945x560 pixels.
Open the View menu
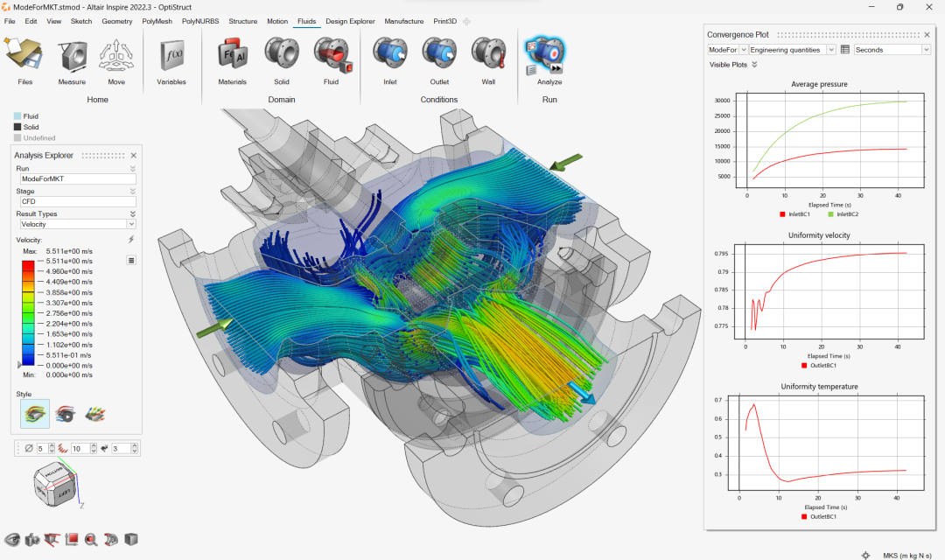pos(53,21)
